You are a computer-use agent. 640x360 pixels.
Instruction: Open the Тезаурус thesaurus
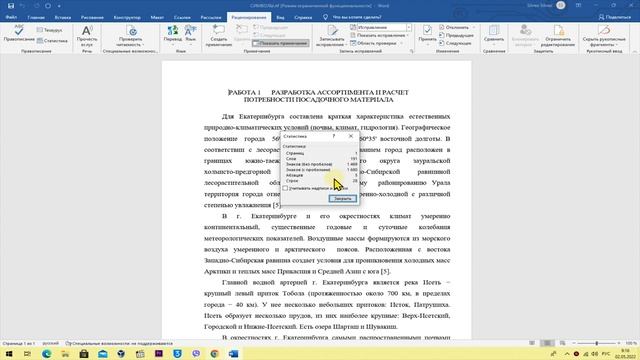pos(49,30)
